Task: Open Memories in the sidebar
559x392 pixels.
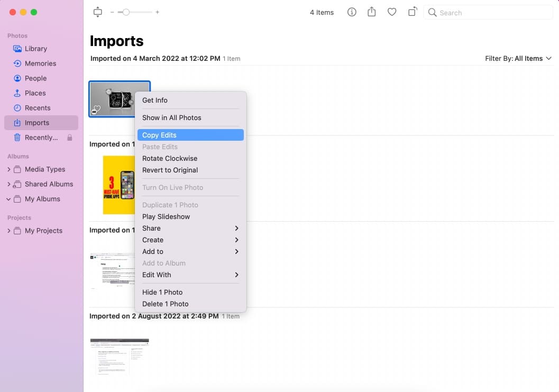Action: click(41, 63)
